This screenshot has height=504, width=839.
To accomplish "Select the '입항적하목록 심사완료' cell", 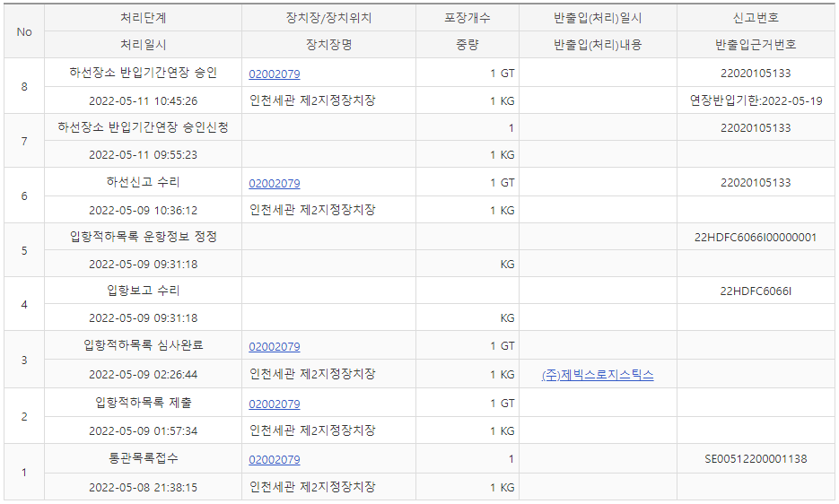I will click(x=143, y=345).
